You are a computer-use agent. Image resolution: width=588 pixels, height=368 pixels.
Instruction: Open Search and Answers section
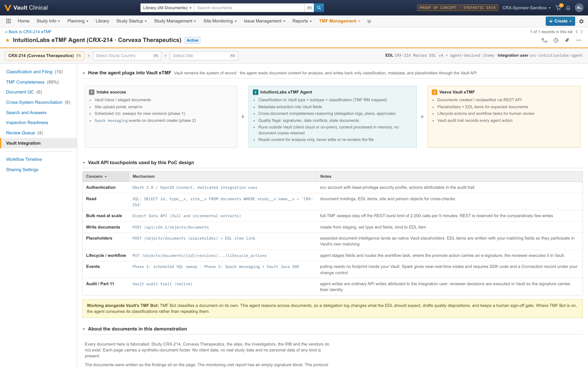point(26,112)
